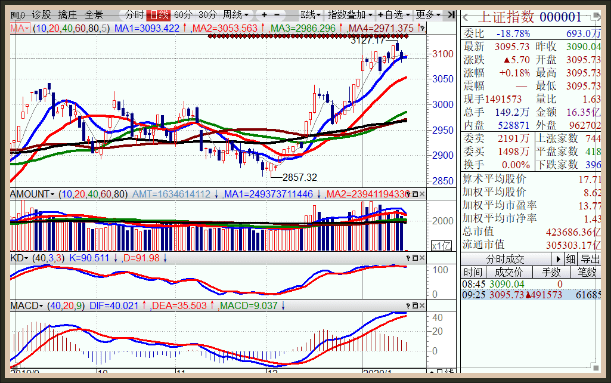Viewport: 611px width, 383px height.
Task: Click the x1亿 volume scale box
Action: click(441, 246)
